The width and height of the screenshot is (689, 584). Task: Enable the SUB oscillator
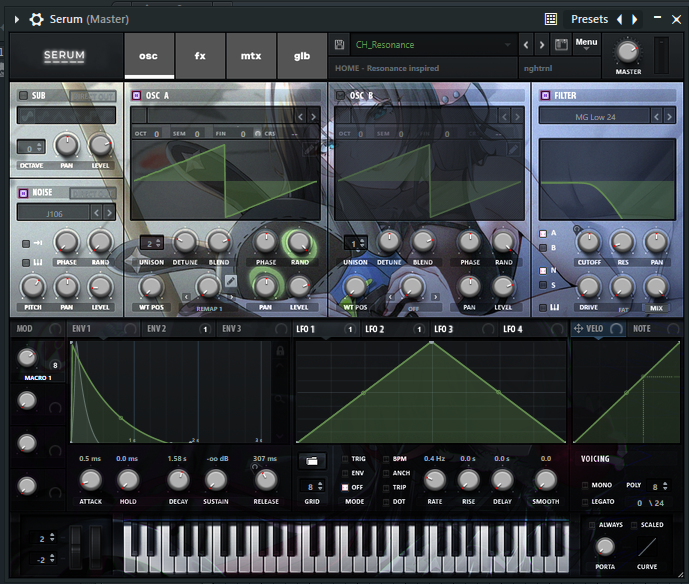pyautogui.click(x=23, y=95)
